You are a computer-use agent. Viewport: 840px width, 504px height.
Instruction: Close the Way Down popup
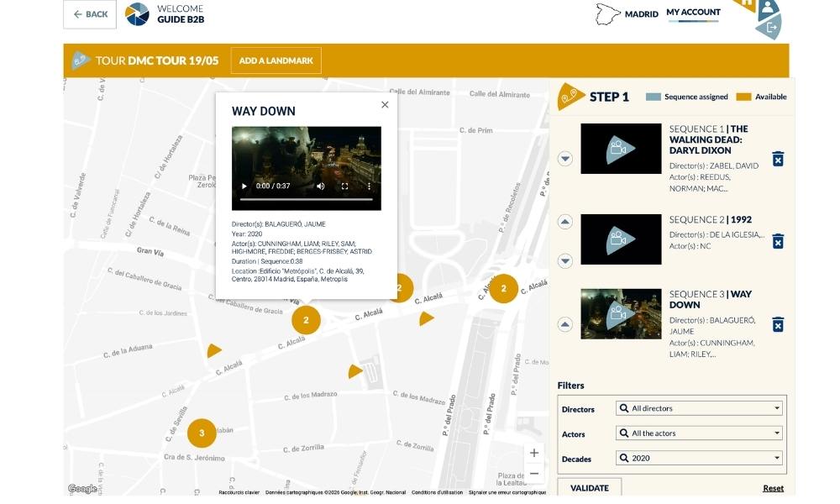coord(385,105)
